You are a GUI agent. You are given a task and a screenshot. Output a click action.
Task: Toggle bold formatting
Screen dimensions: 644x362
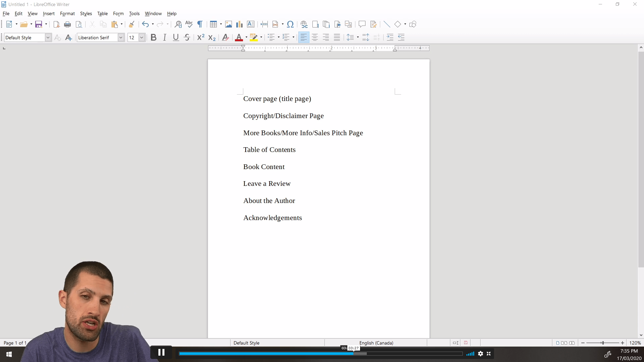(x=153, y=37)
